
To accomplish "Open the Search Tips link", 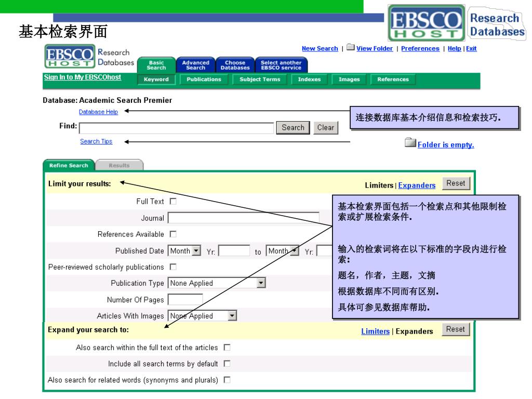I will coord(96,141).
